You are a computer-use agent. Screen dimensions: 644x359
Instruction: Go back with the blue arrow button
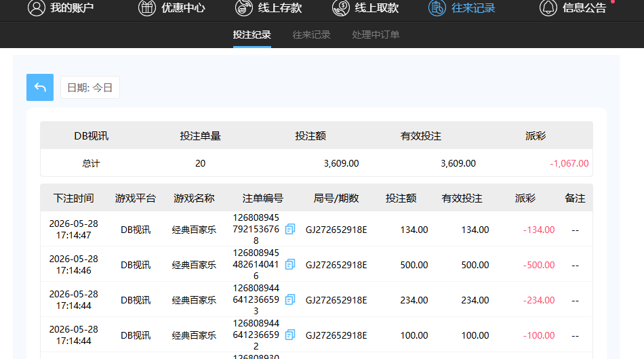tap(40, 87)
